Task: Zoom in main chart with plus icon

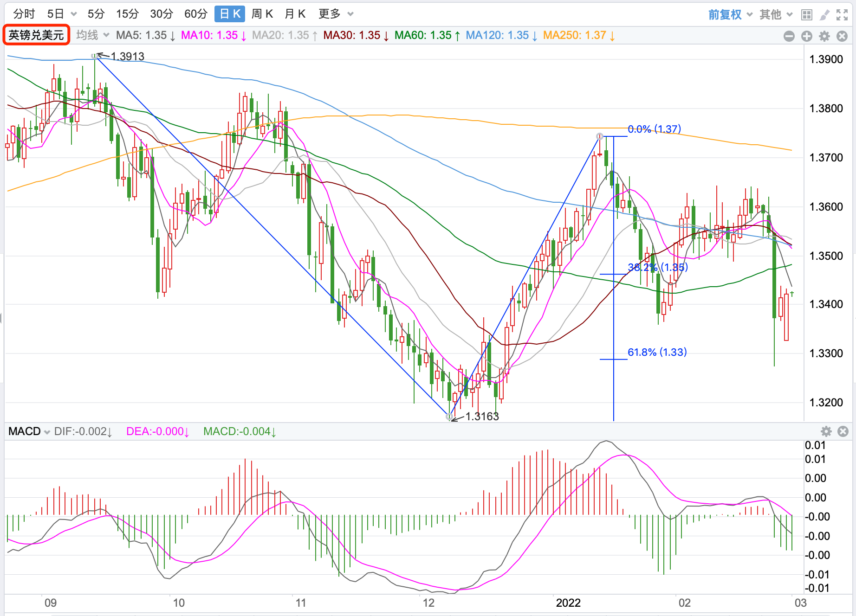Action: (x=807, y=36)
